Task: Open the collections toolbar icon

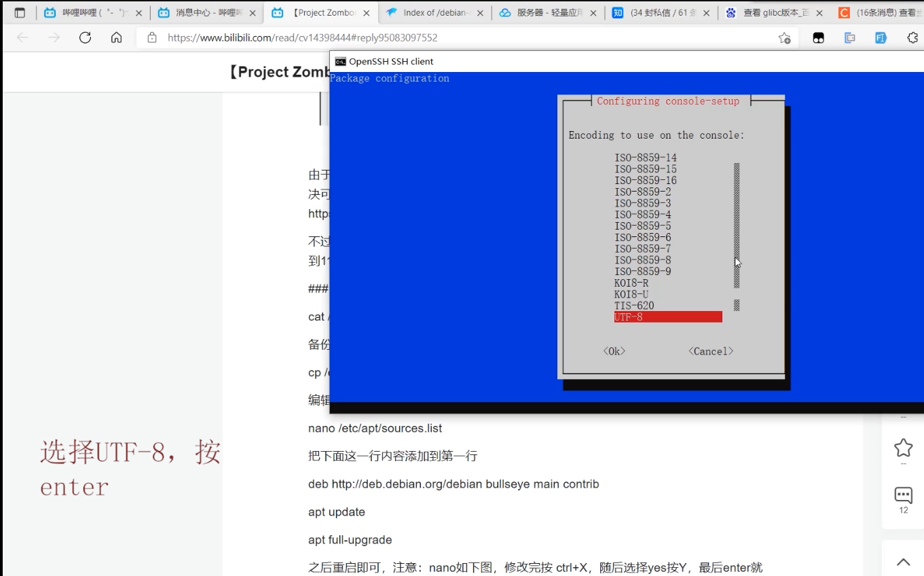Action: pyautogui.click(x=849, y=38)
